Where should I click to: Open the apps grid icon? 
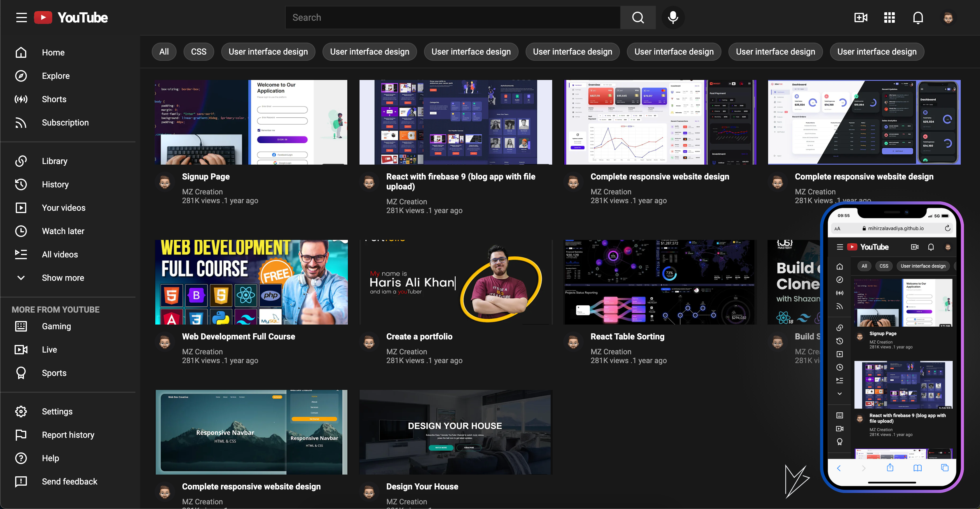tap(890, 18)
